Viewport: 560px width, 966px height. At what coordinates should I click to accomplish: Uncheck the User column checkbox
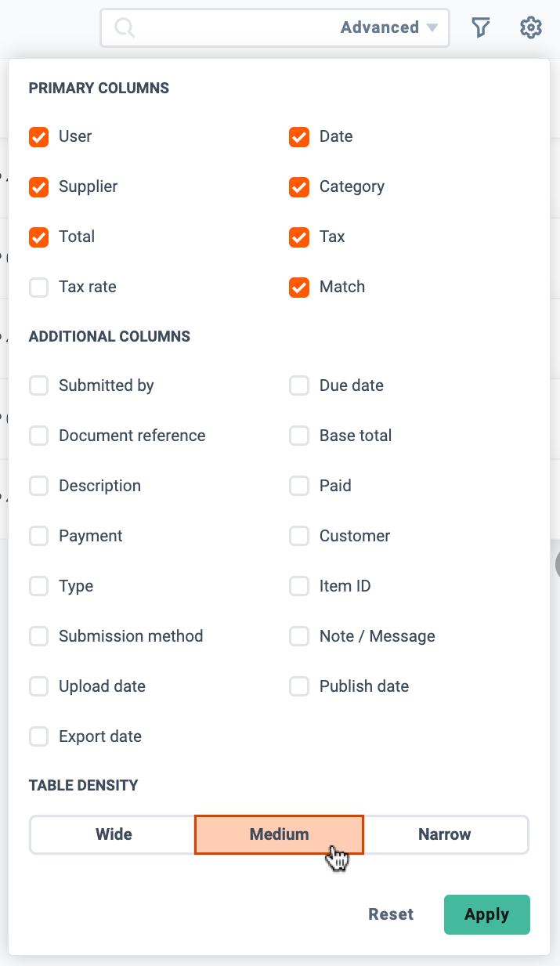click(x=39, y=137)
